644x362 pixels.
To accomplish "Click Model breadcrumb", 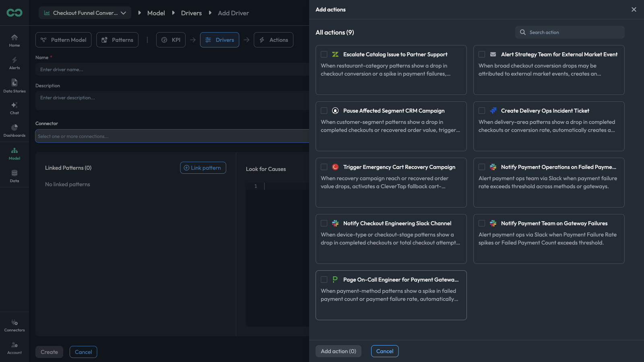I will click(156, 13).
